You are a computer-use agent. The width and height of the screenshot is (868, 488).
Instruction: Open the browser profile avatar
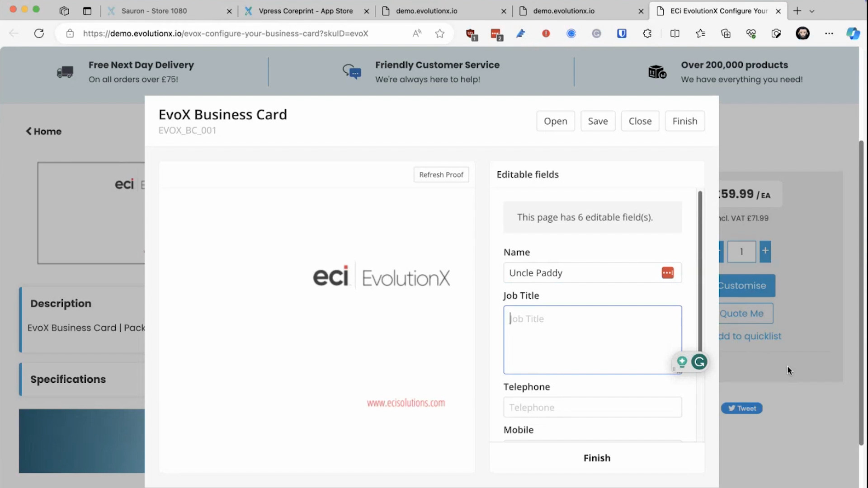point(802,33)
